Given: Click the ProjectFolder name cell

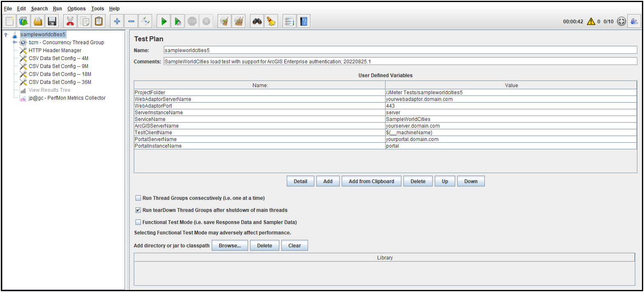Looking at the screenshot, I should [260, 93].
